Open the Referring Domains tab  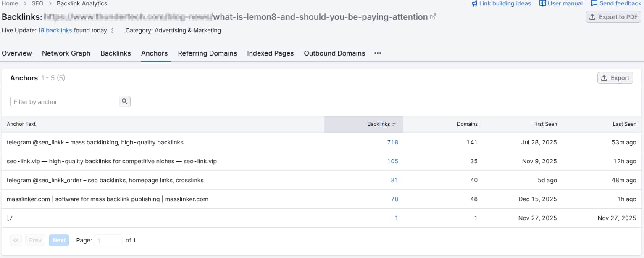tap(207, 53)
